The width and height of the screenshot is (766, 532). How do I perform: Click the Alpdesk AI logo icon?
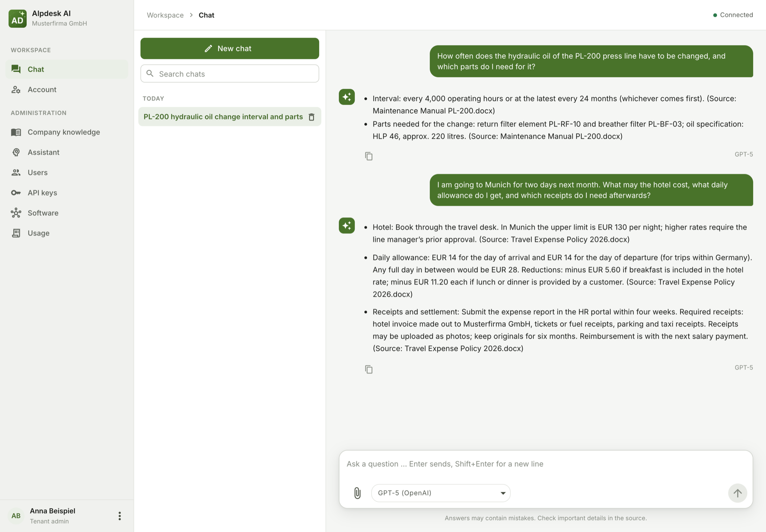click(x=18, y=18)
